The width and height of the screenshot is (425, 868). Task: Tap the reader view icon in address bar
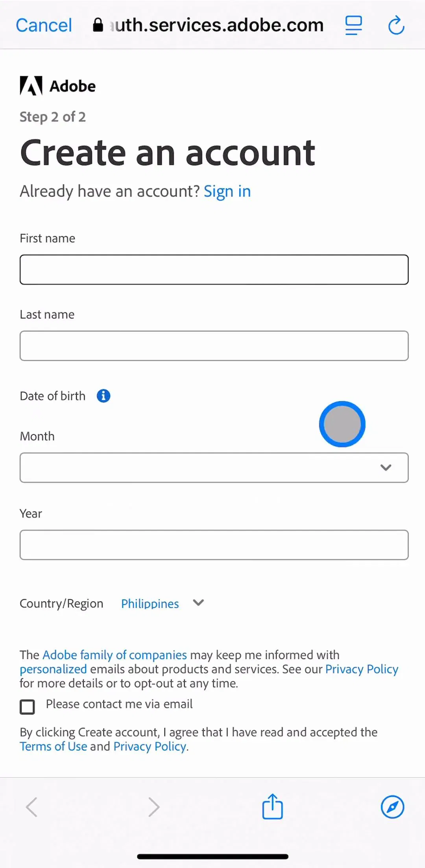pos(353,26)
